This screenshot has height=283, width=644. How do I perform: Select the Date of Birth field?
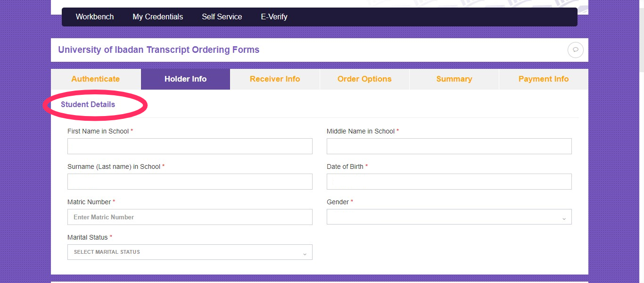(449, 182)
